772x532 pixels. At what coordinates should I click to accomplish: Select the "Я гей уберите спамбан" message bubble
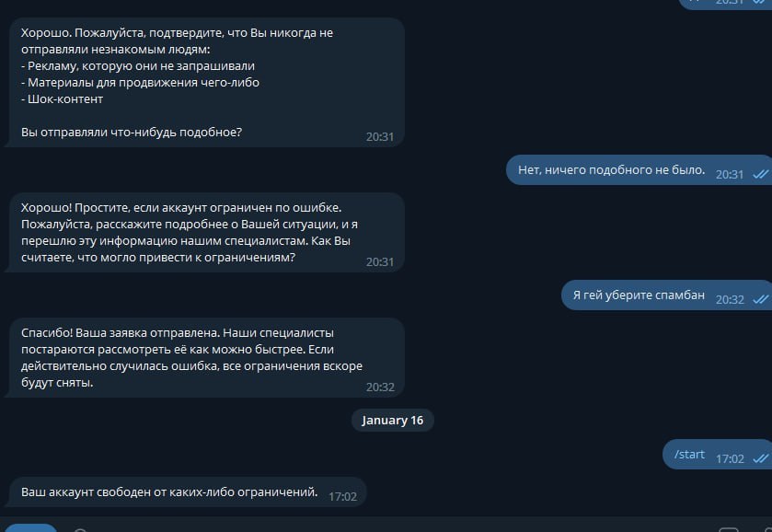639,295
